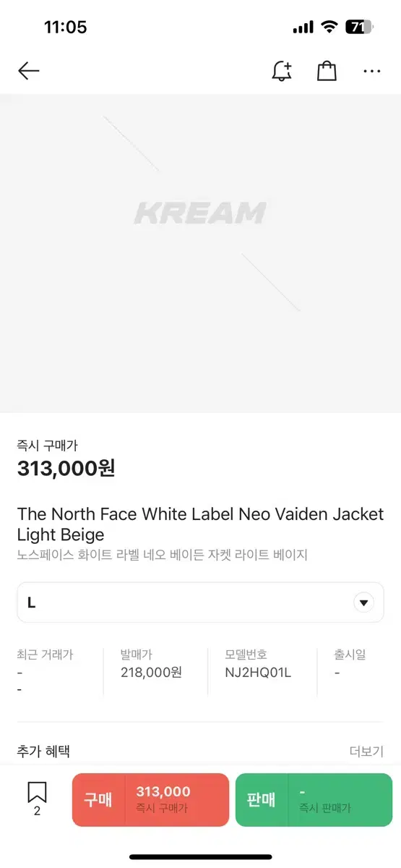This screenshot has height=868, width=401.
Task: Tap the red 구매 buy button
Action: (150, 800)
